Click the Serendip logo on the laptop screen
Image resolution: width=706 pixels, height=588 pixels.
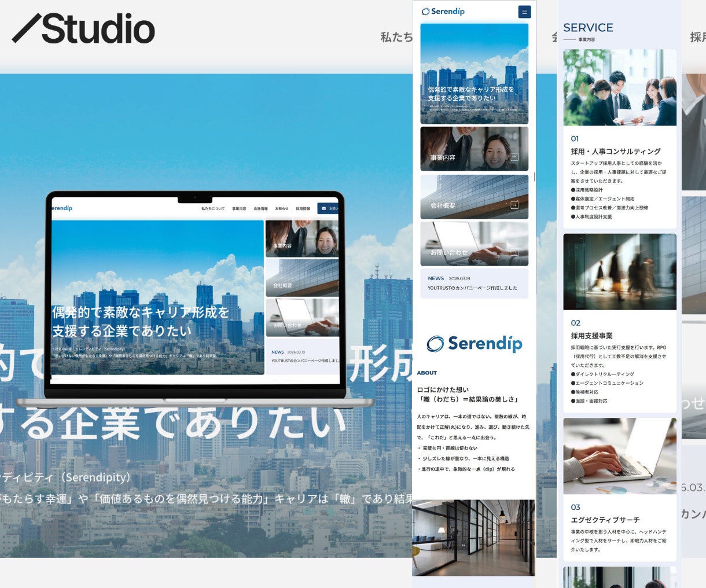click(x=62, y=208)
